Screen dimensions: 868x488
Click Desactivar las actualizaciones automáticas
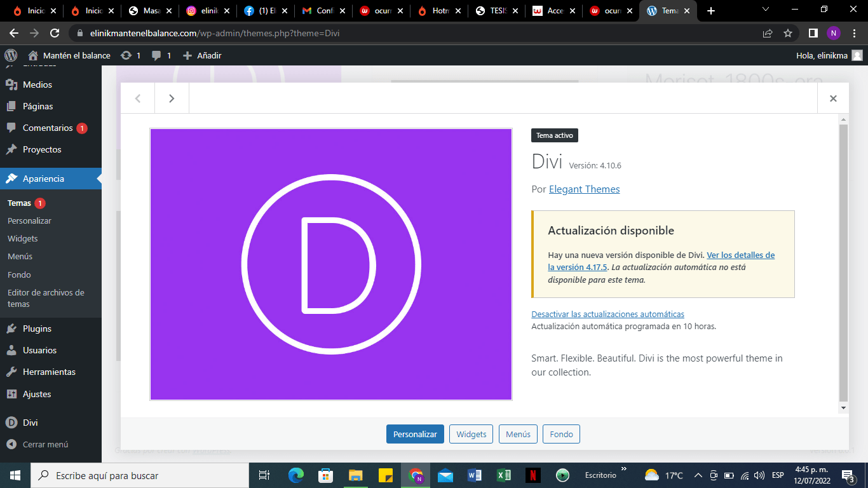click(607, 314)
